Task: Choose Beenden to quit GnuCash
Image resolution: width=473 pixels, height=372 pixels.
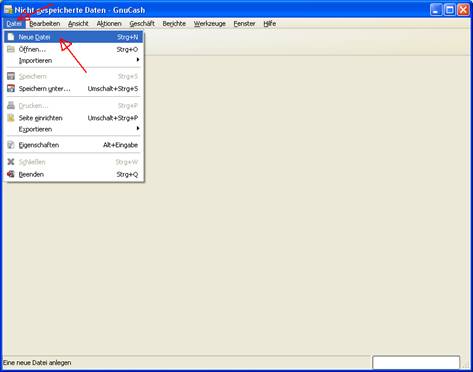Action: click(x=73, y=174)
